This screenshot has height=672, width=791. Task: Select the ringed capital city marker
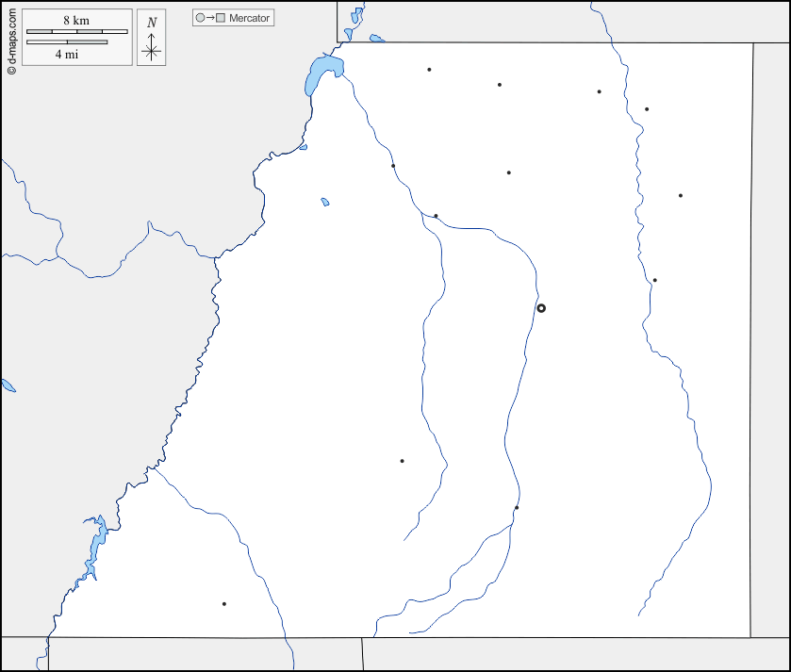[541, 308]
